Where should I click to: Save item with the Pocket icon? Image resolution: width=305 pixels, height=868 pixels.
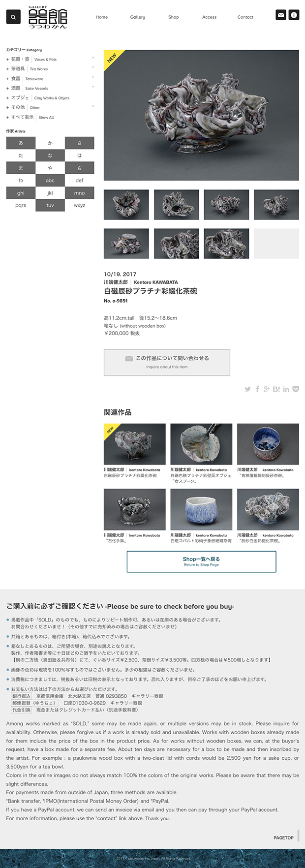coord(296,389)
